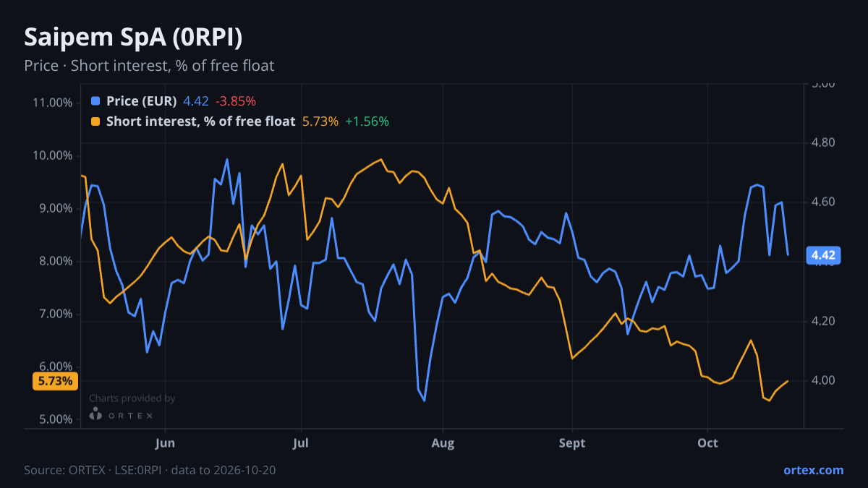This screenshot has width=868, height=488.
Task: Click the Oct x-axis label
Action: [707, 442]
